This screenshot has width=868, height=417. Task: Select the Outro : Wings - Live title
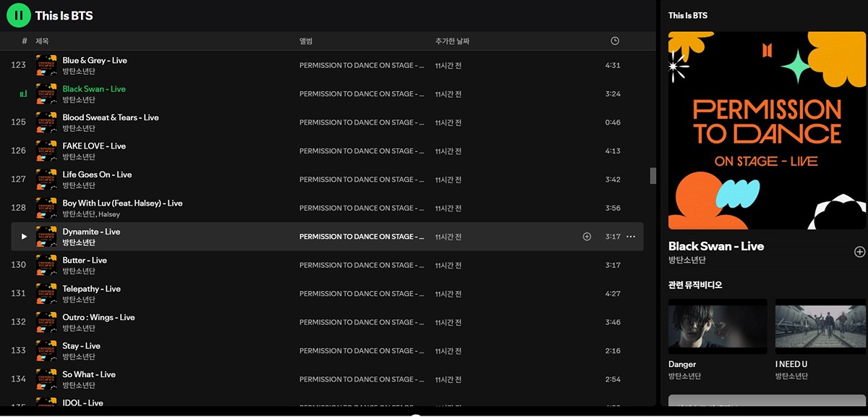[x=98, y=317]
